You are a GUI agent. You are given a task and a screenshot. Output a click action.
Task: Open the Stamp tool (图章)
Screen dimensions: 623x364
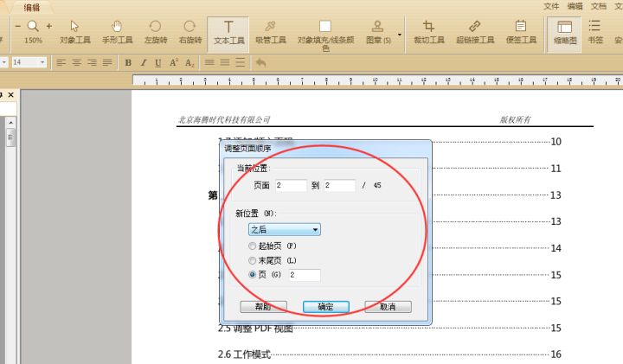[378, 32]
